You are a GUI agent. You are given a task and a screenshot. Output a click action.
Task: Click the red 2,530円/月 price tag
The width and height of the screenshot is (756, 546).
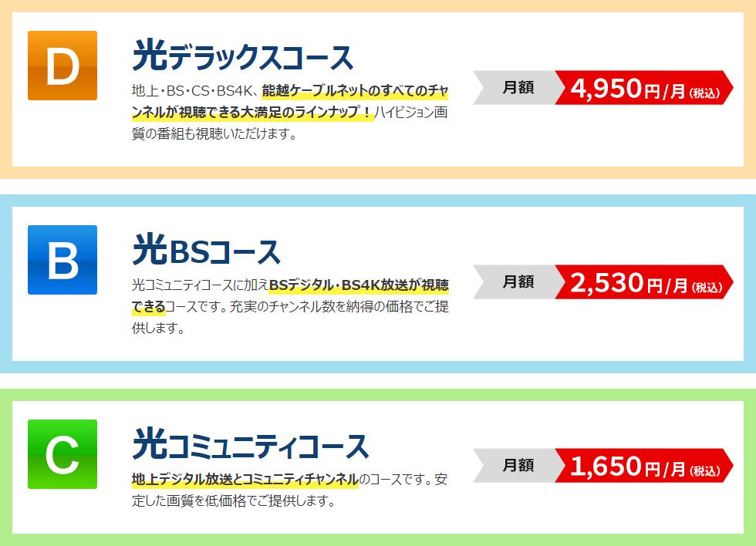coord(643,282)
